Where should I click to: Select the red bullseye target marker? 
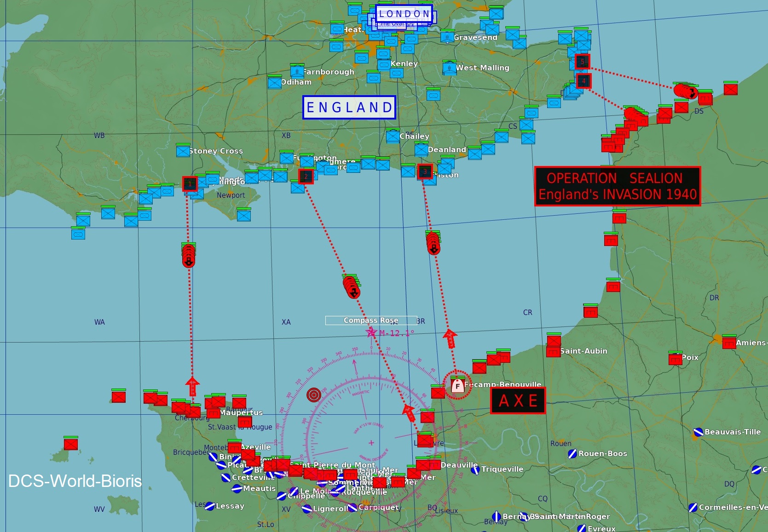(x=314, y=395)
